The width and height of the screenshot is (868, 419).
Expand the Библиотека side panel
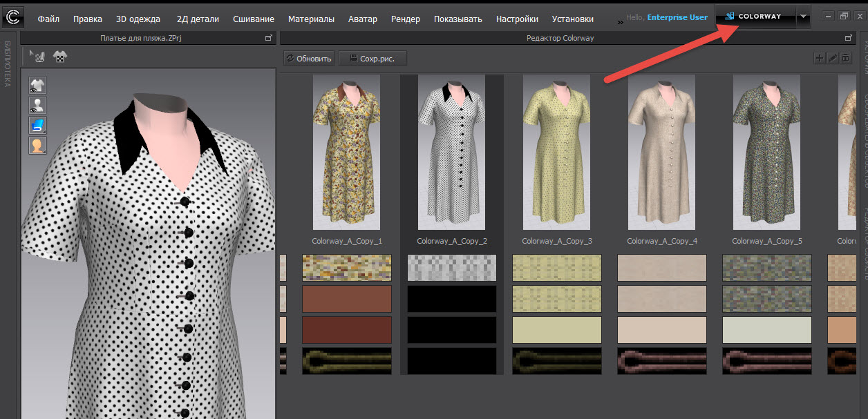point(8,66)
